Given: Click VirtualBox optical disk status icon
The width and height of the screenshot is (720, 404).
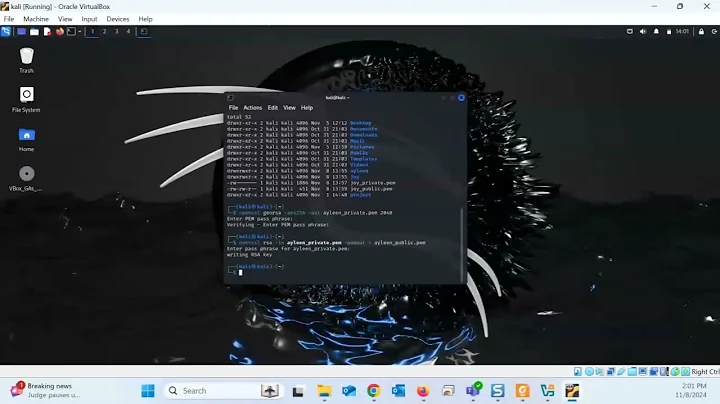Looking at the screenshot, I should (589, 371).
